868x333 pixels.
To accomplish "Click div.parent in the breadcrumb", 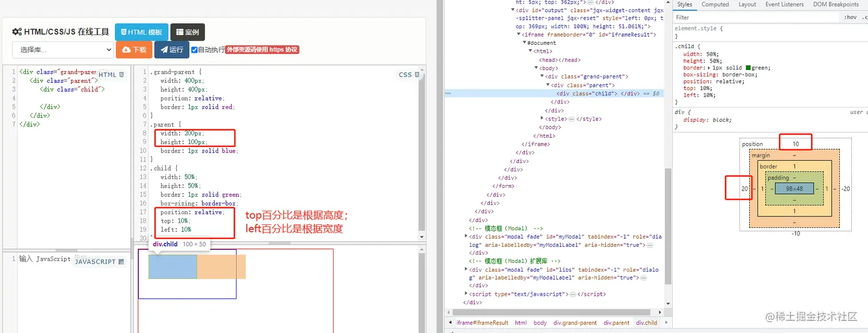I will click(x=617, y=323).
